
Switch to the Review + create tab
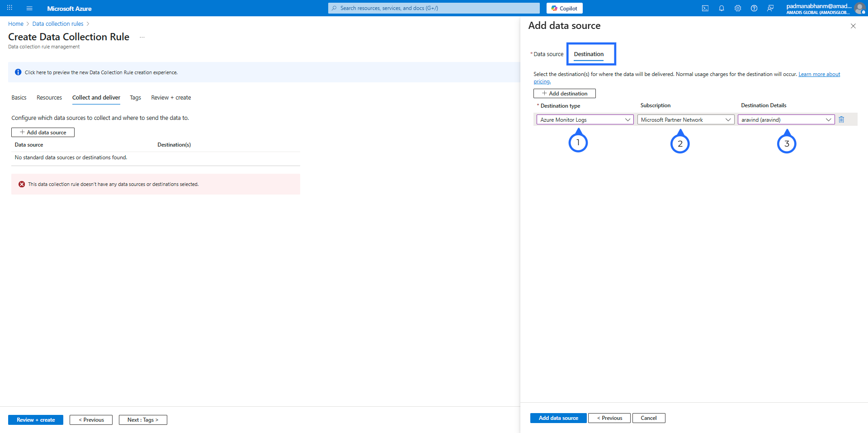[x=171, y=98]
